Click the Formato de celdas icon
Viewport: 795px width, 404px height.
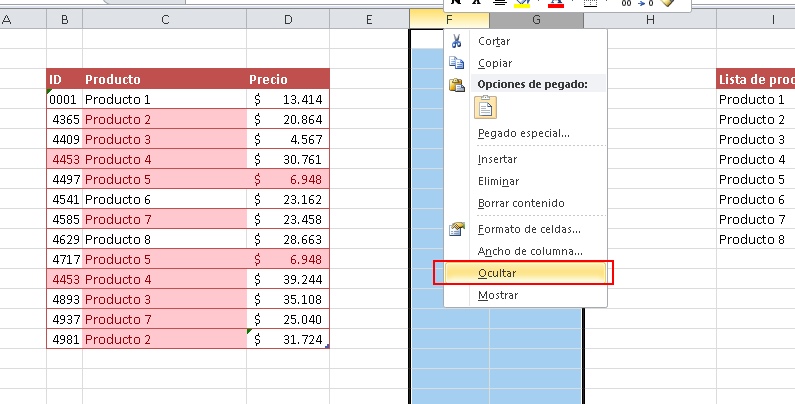[x=457, y=229]
